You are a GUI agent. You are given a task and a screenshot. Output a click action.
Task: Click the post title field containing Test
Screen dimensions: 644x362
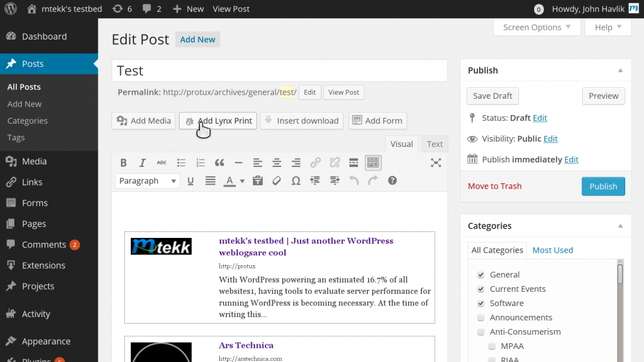[x=280, y=71]
